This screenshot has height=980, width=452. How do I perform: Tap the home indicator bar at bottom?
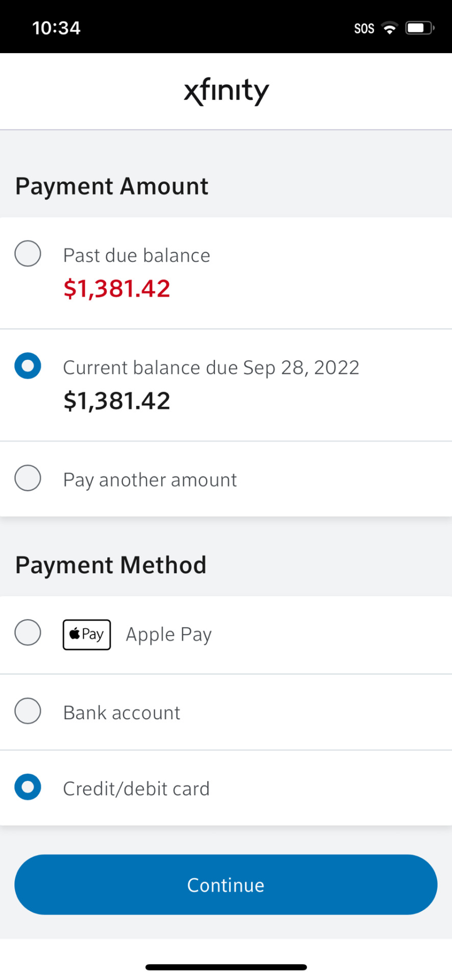pos(226,967)
